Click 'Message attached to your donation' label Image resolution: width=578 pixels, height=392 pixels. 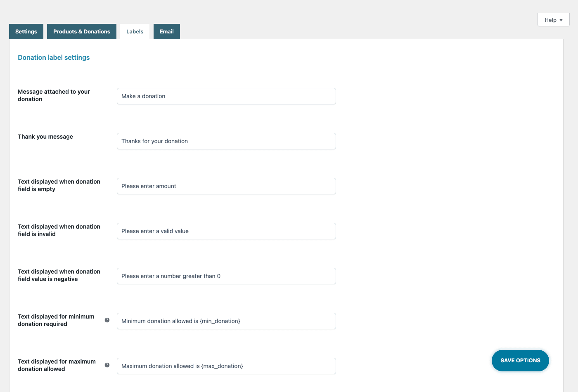(54, 95)
